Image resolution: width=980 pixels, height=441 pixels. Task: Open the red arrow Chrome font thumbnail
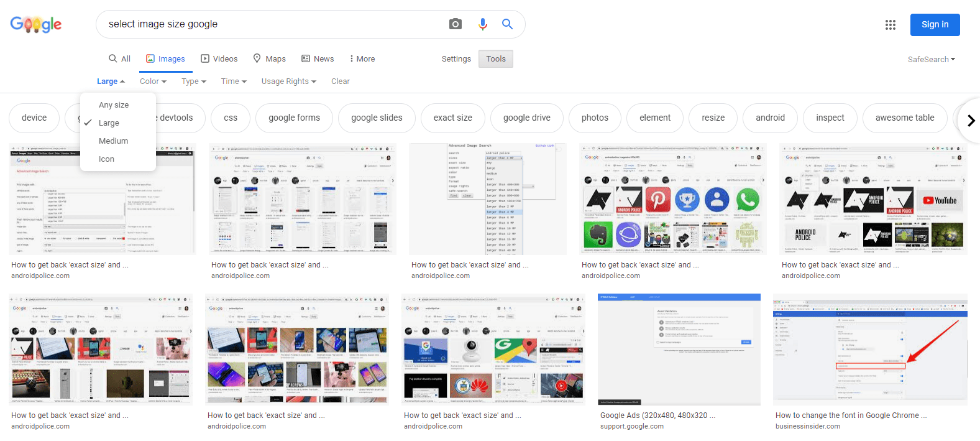tap(870, 350)
